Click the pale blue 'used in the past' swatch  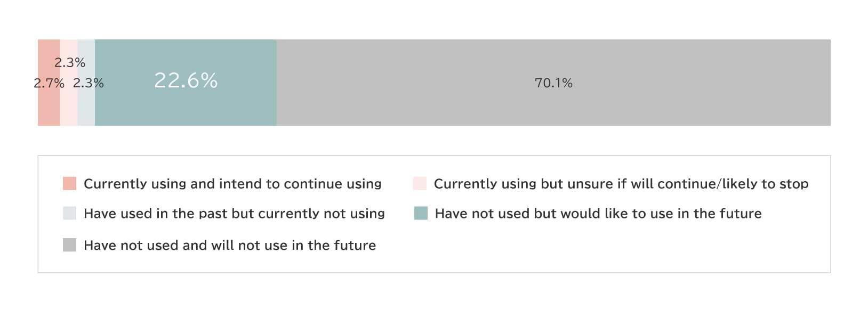point(69,214)
